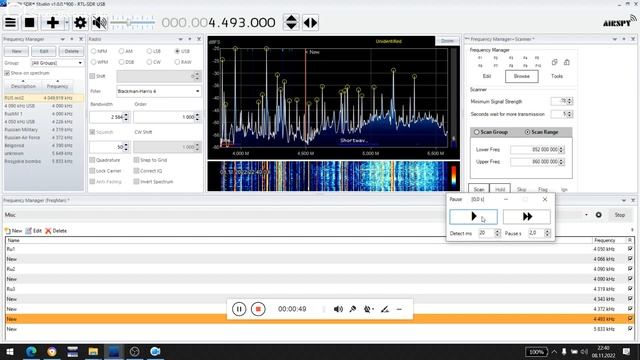The image size is (640, 360).
Task: Open the Edit tab in Scanner panel
Action: point(487,76)
